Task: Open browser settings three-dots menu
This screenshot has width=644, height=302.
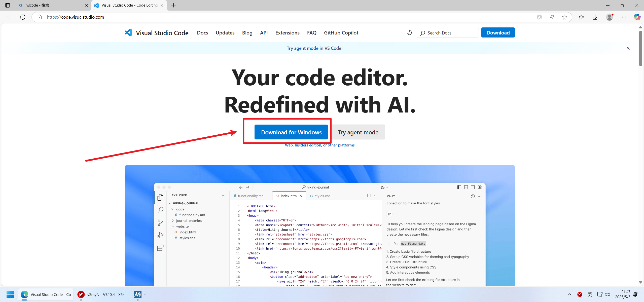Action: 624,17
